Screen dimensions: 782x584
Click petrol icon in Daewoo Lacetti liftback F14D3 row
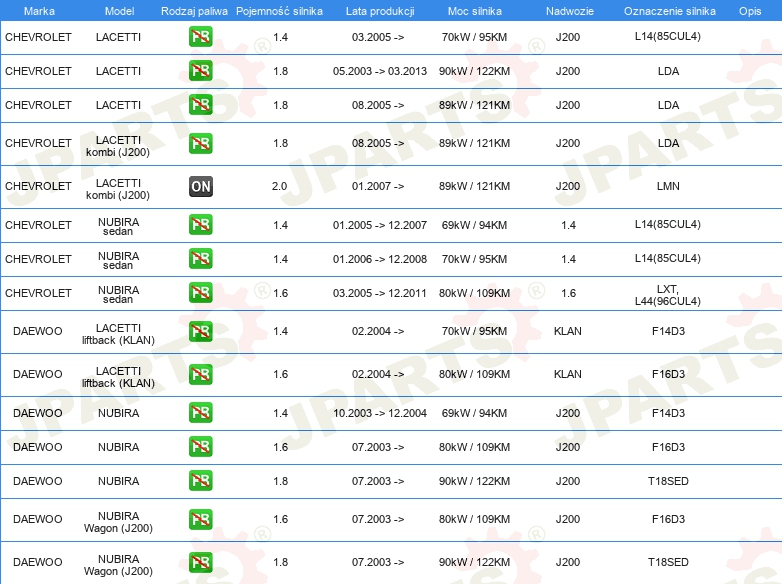[200, 332]
